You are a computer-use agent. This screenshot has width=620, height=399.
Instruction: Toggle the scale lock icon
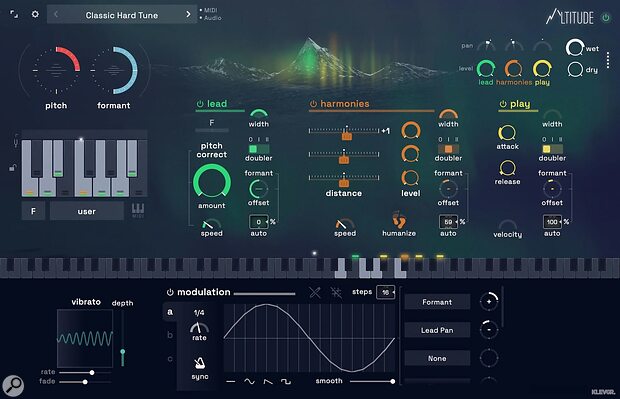tap(12, 167)
